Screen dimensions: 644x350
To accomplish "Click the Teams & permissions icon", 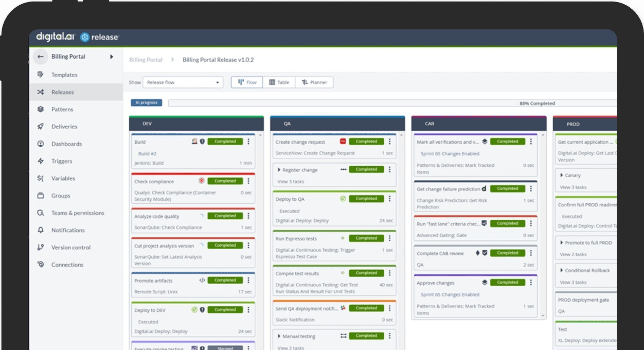I will (41, 213).
